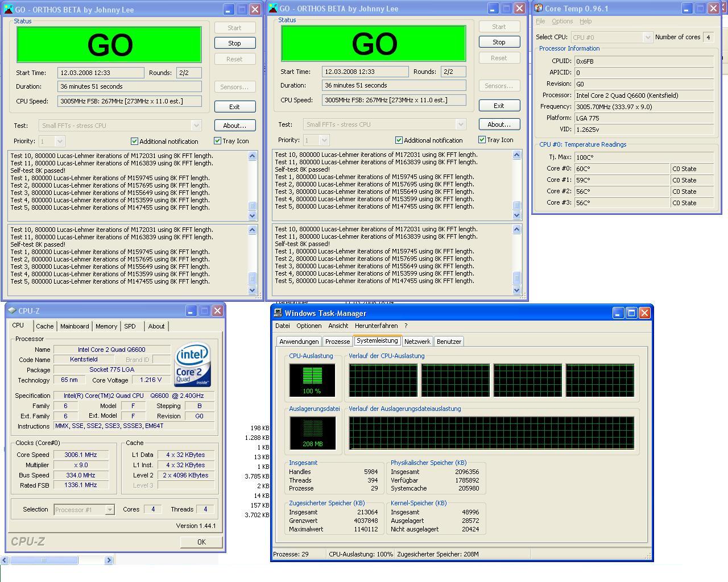
Task: Click the CPU-Auslastung 100% gauge
Action: tap(312, 380)
